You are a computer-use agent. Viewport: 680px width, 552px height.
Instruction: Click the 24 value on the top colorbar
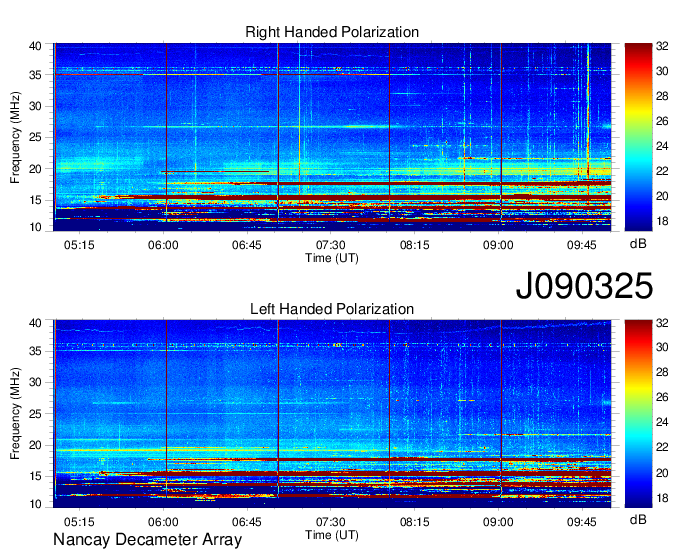coord(662,146)
